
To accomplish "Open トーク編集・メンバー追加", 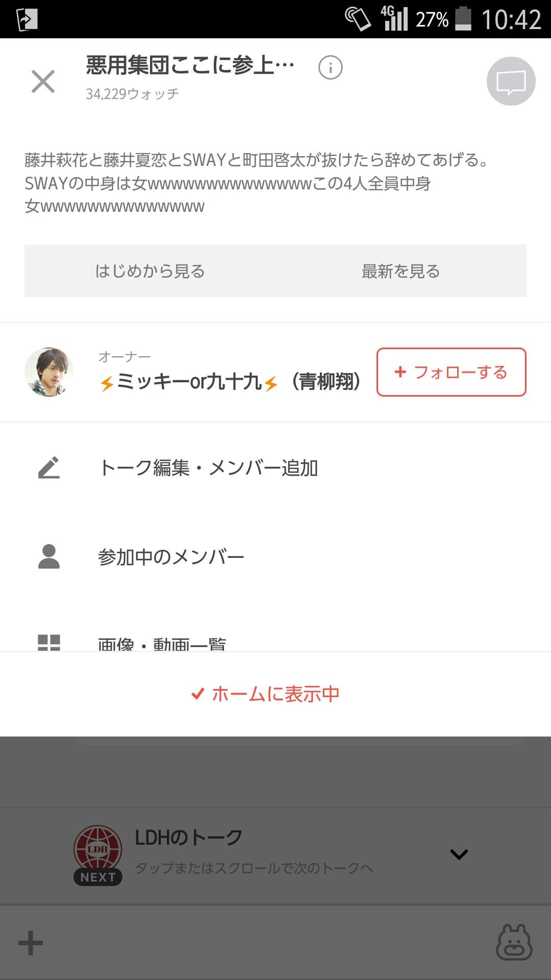I will point(208,468).
